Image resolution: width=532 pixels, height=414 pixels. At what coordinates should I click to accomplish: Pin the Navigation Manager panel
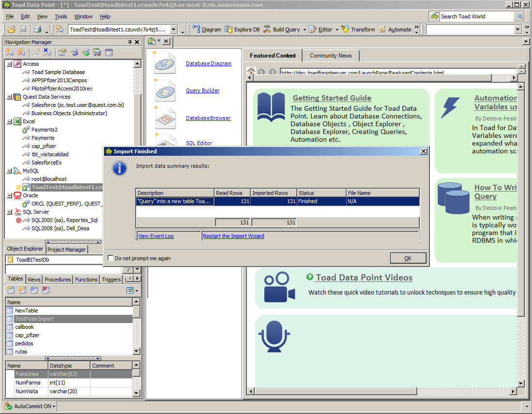(130, 42)
